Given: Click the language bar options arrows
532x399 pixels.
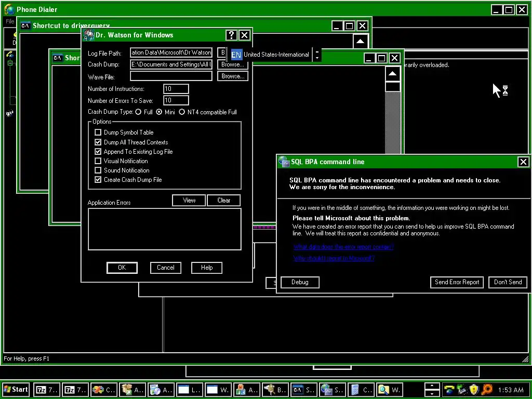Looking at the screenshot, I should point(317,55).
